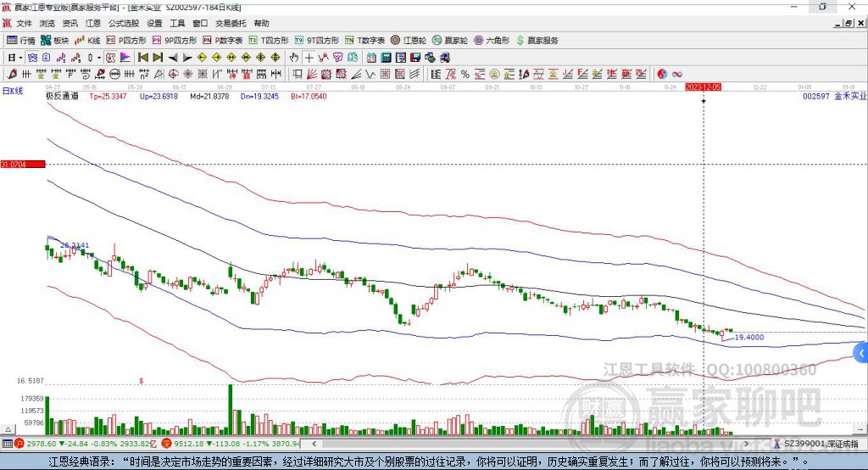Select the red circular target tool
868x470 pixels.
173,74
